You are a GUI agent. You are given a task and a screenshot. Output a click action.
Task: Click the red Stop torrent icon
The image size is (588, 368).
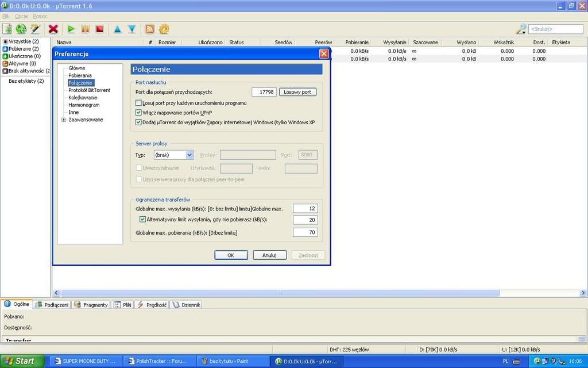click(100, 29)
